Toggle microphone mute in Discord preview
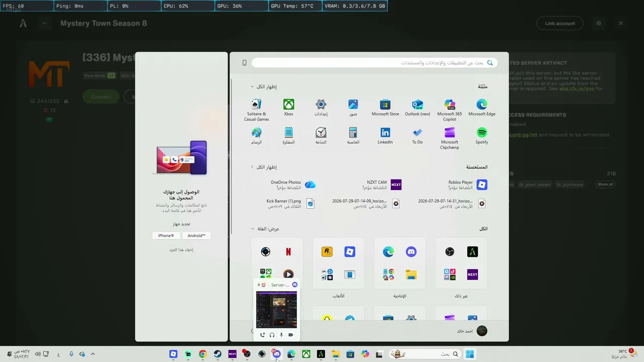The image size is (644, 362). click(281, 335)
